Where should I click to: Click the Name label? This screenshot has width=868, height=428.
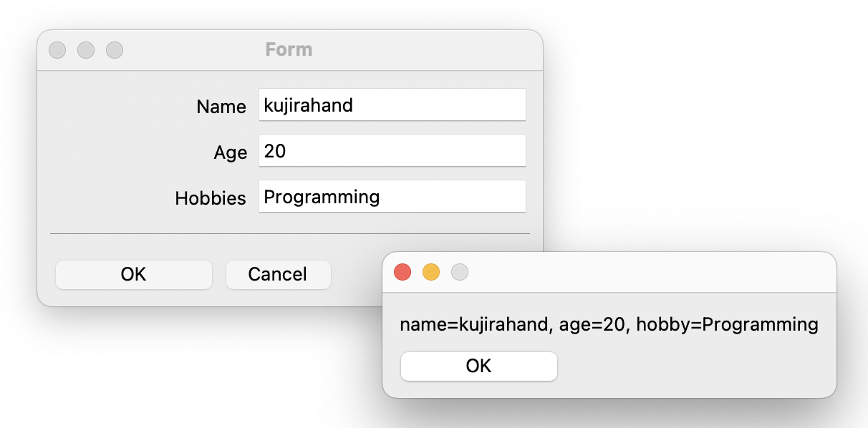(x=221, y=107)
